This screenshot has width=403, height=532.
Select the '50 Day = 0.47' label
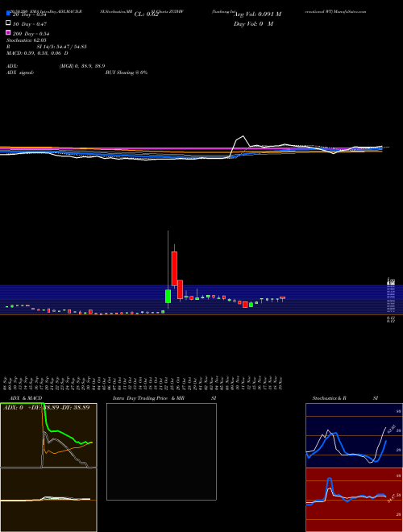pyautogui.click(x=30, y=24)
